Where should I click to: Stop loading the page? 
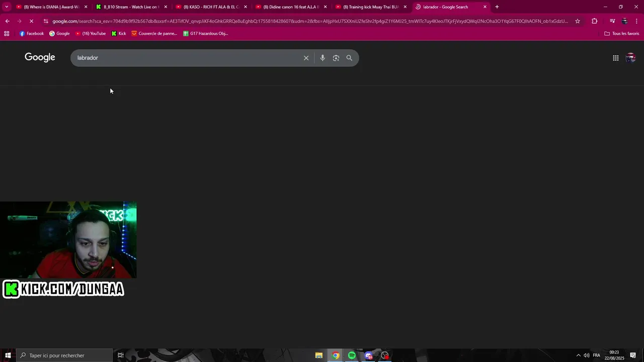(x=31, y=21)
